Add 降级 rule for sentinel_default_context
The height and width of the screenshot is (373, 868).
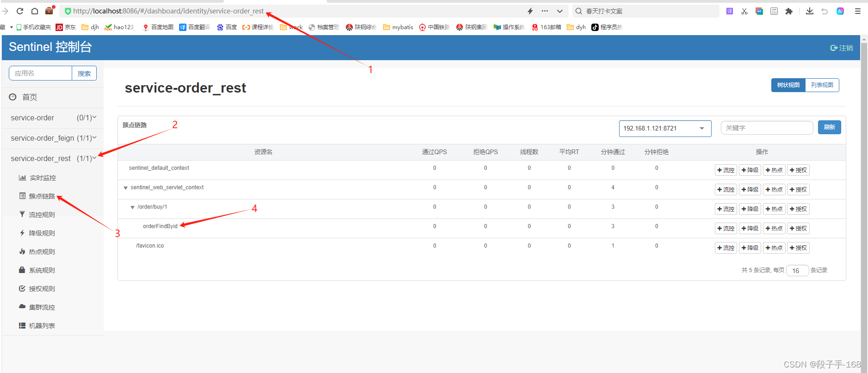coord(750,170)
